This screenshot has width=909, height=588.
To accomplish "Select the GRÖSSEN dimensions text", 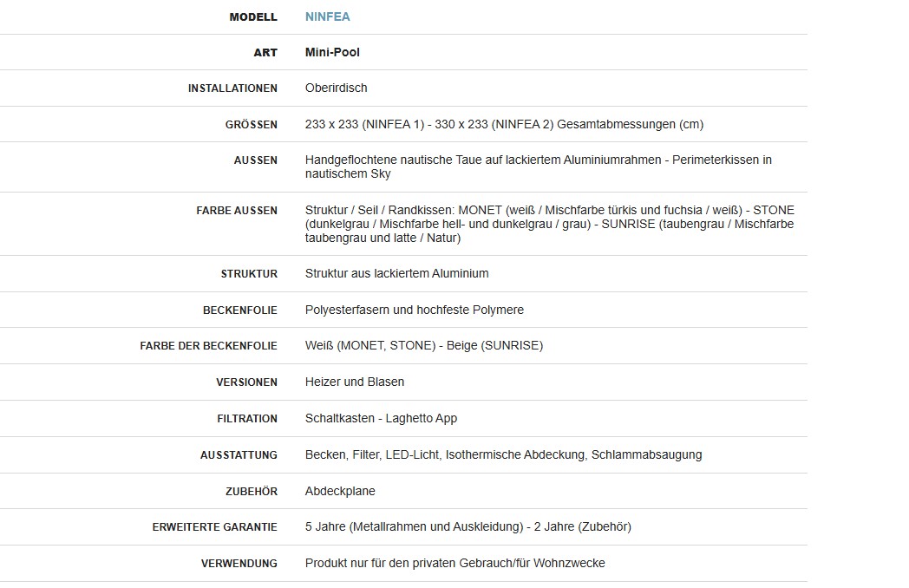I will (504, 124).
